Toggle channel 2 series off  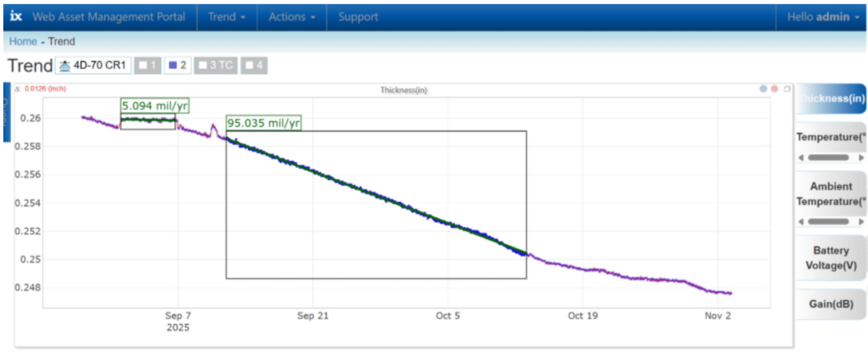coord(173,66)
